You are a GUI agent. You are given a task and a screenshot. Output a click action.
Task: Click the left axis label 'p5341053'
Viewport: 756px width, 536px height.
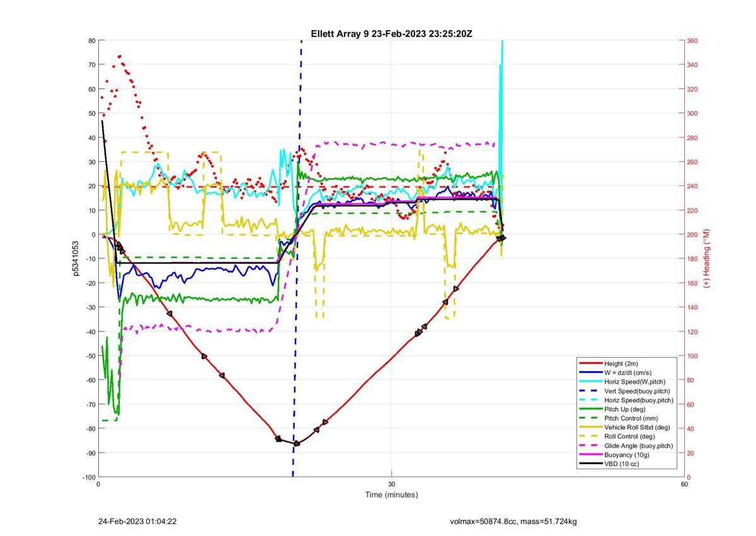tap(76, 258)
